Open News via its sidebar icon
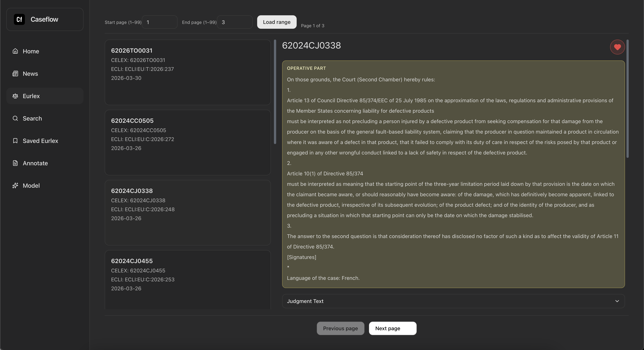 pyautogui.click(x=15, y=73)
